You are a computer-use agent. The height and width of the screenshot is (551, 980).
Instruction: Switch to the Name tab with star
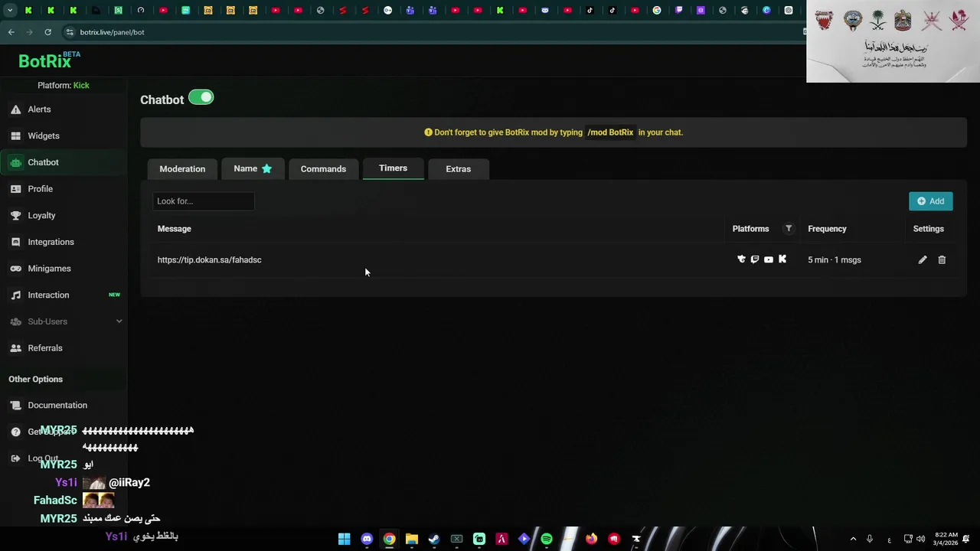point(253,169)
